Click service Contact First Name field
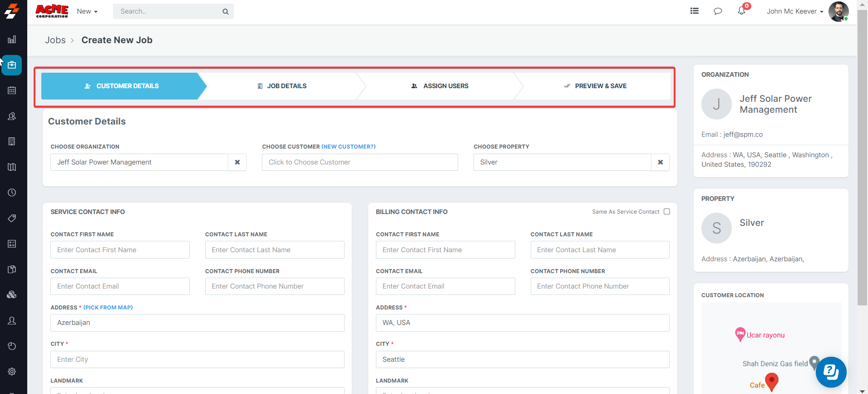 pyautogui.click(x=120, y=250)
